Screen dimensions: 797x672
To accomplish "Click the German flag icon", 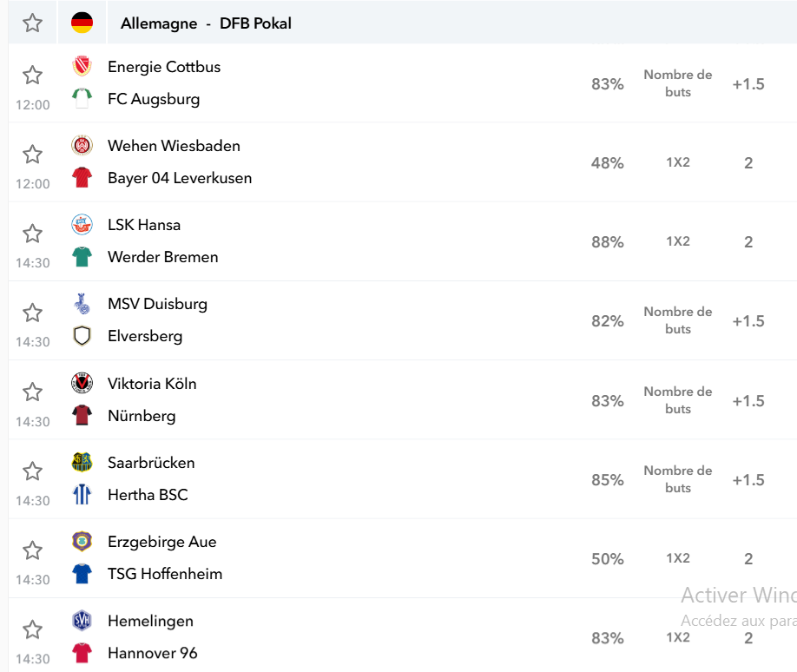I will tap(82, 23).
